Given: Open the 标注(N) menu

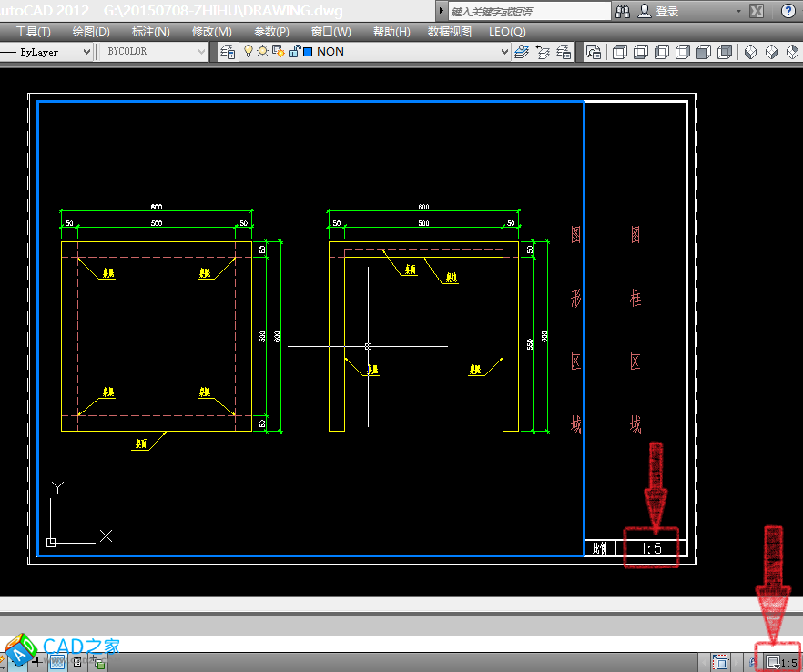Looking at the screenshot, I should [151, 31].
